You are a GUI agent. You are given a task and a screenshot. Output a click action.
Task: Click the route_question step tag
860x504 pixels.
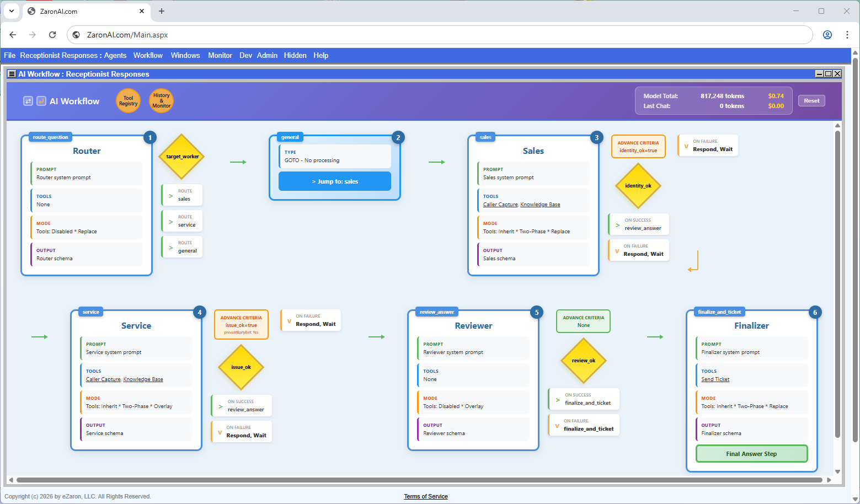[50, 137]
